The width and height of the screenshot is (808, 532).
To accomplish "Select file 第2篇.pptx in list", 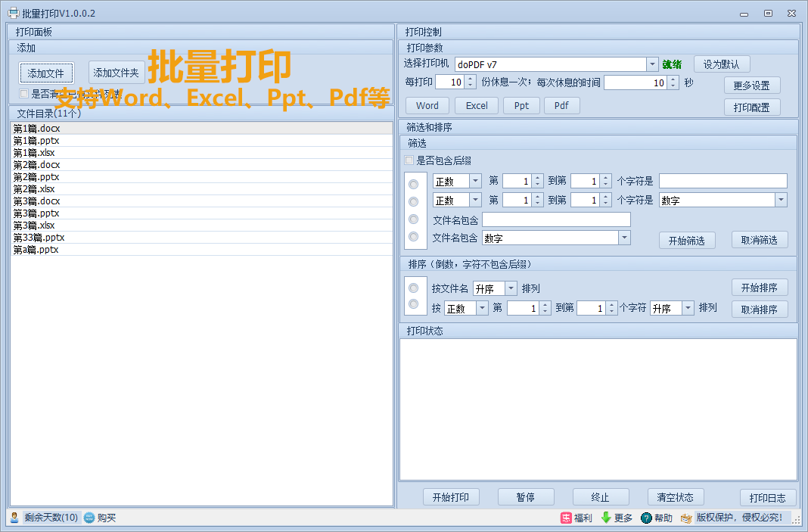I will pos(201,177).
